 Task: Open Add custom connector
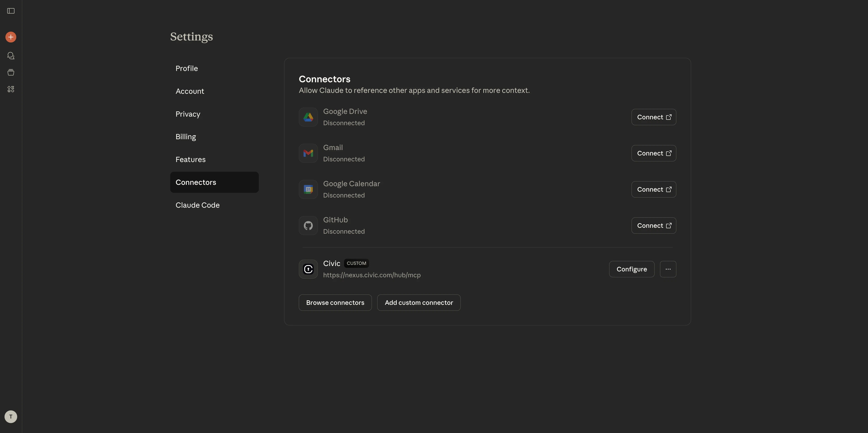(419, 302)
